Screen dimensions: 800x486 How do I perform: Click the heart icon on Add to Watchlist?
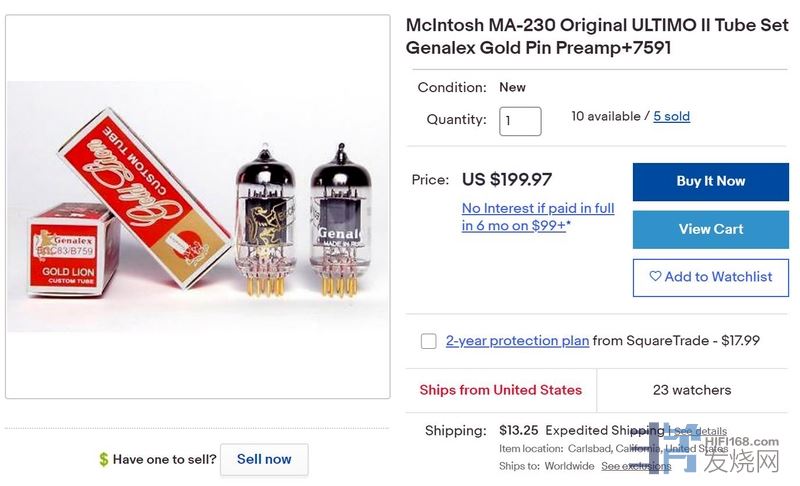pyautogui.click(x=655, y=277)
